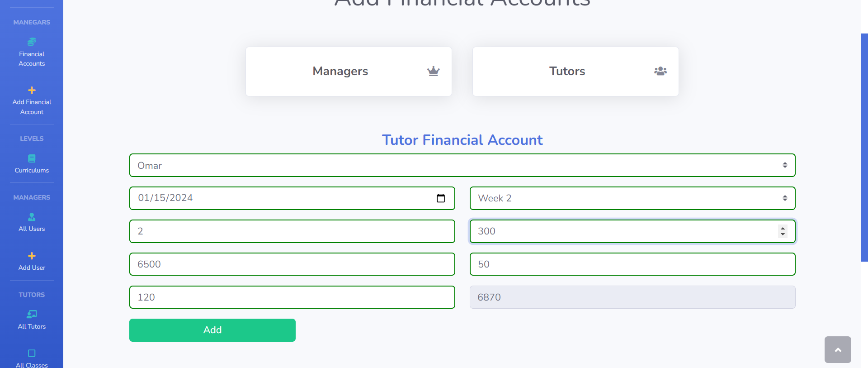Open the date picker calendar icon
This screenshot has height=368, width=868.
[441, 198]
